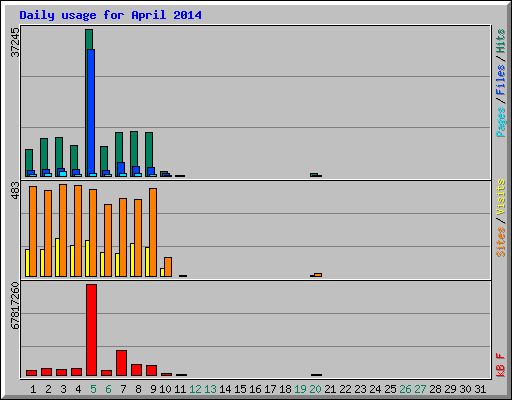Click the "KB F" legend label

click(x=501, y=365)
